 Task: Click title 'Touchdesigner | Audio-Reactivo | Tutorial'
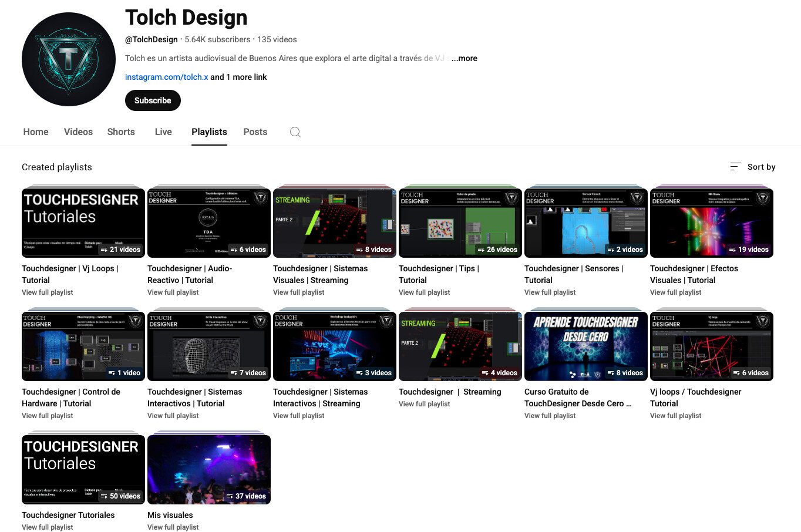tap(190, 274)
